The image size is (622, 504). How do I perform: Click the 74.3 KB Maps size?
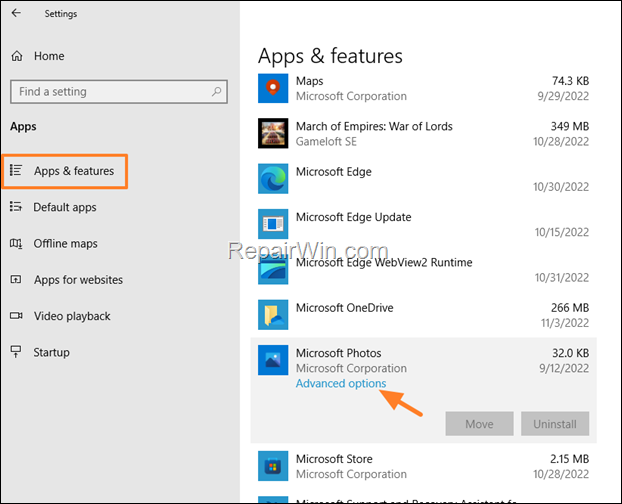(570, 81)
